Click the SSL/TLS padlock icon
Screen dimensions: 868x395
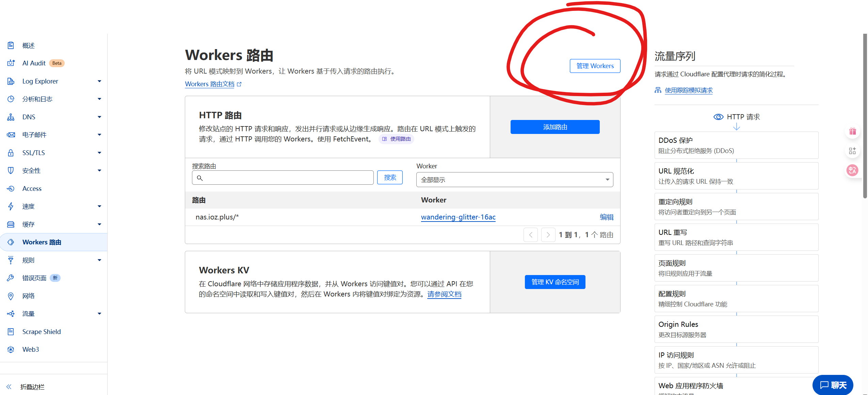click(x=11, y=153)
